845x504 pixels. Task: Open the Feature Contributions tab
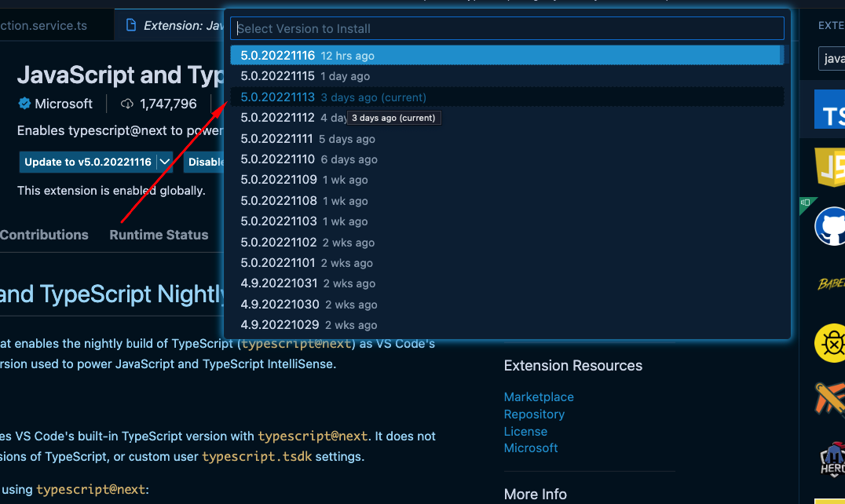[x=44, y=235]
